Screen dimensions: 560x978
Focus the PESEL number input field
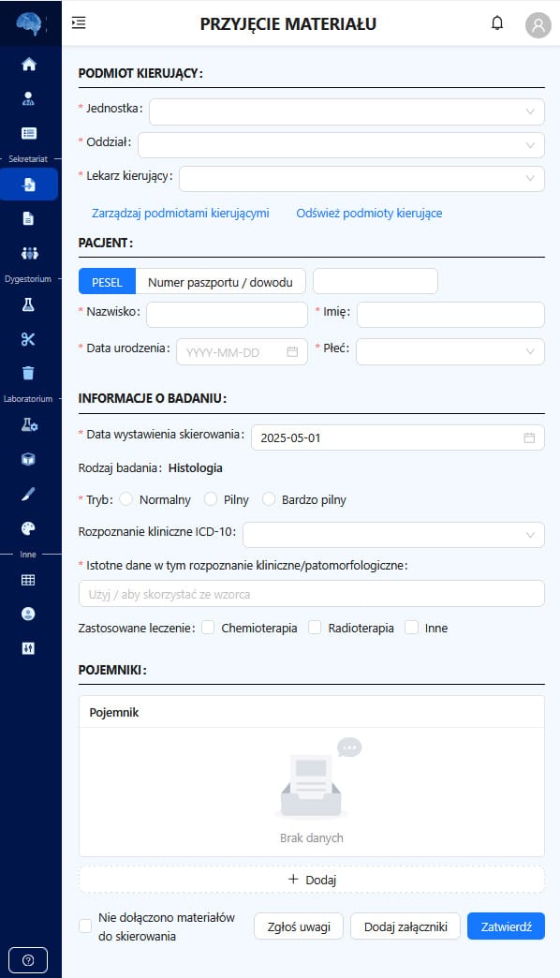point(376,281)
